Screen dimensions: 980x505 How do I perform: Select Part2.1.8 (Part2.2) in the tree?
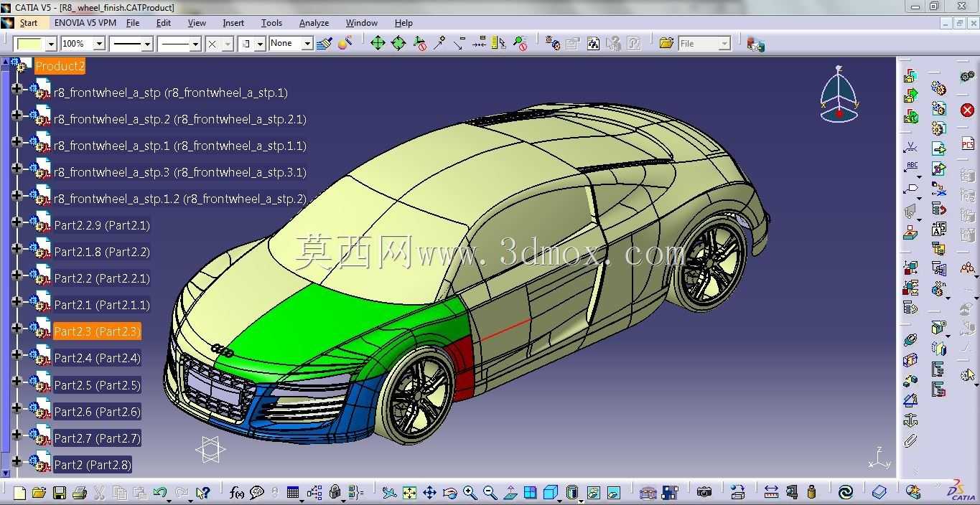click(x=102, y=252)
